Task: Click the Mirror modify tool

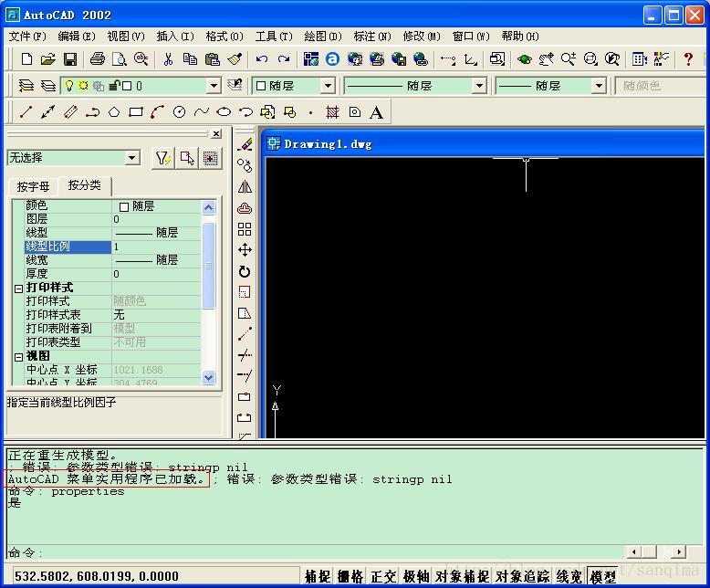Action: 245,186
